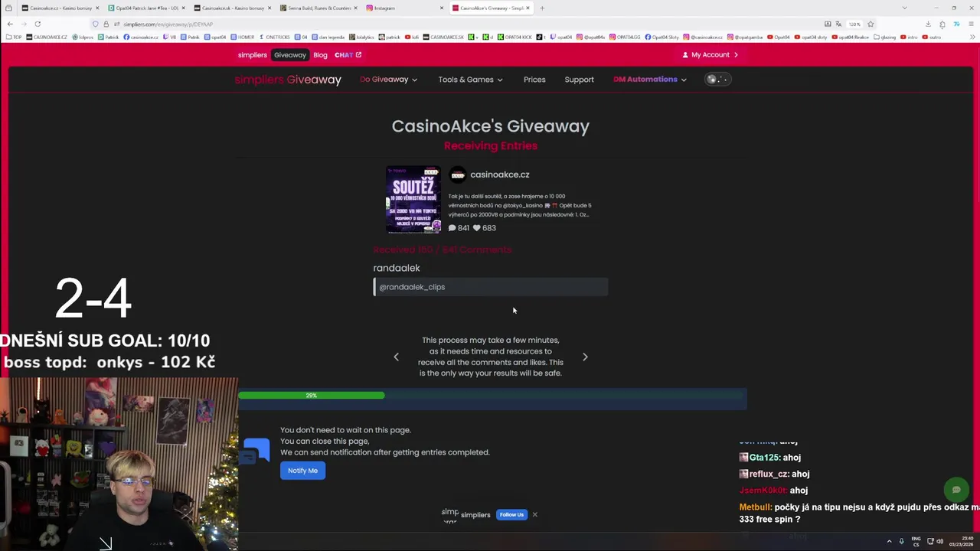Switch to Casinoakce.cz Kasino bonusy tab
The image size is (980, 551).
60,8
